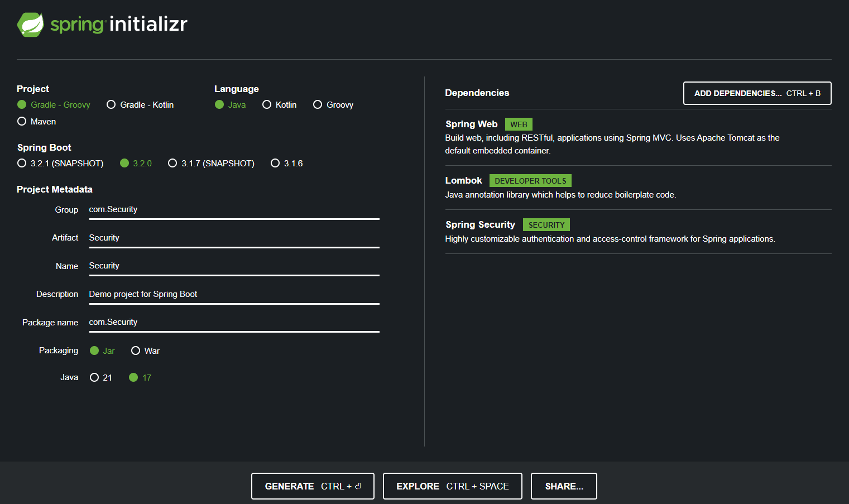Choose Maven as the project type
Image resolution: width=849 pixels, height=504 pixels.
click(x=37, y=122)
